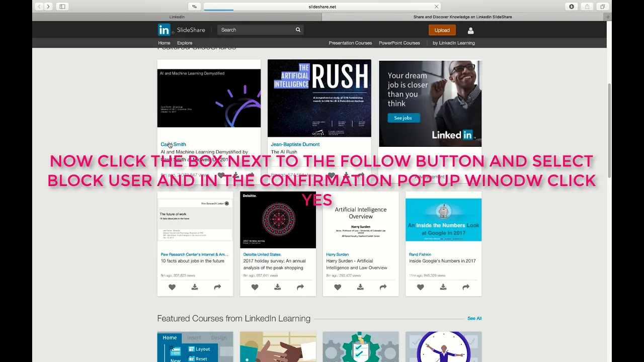Open Safari downloads icon
Image resolution: width=644 pixels, height=362 pixels.
click(572, 7)
